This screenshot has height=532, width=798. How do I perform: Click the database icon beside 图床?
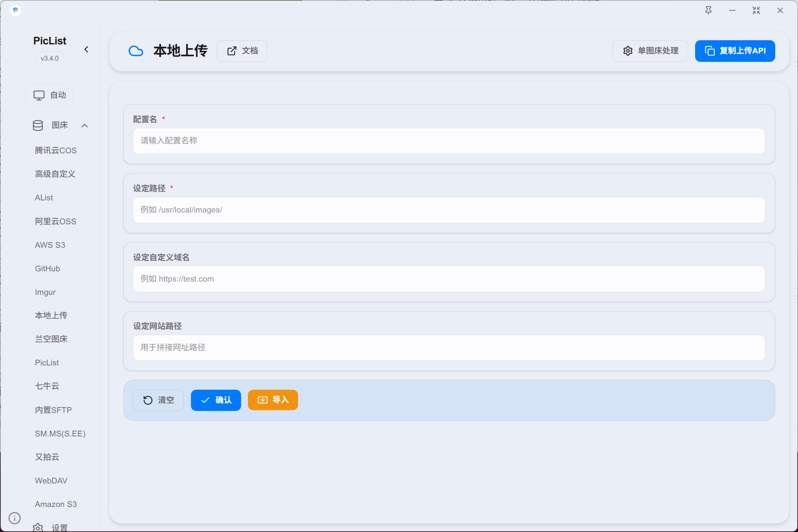pyautogui.click(x=38, y=126)
